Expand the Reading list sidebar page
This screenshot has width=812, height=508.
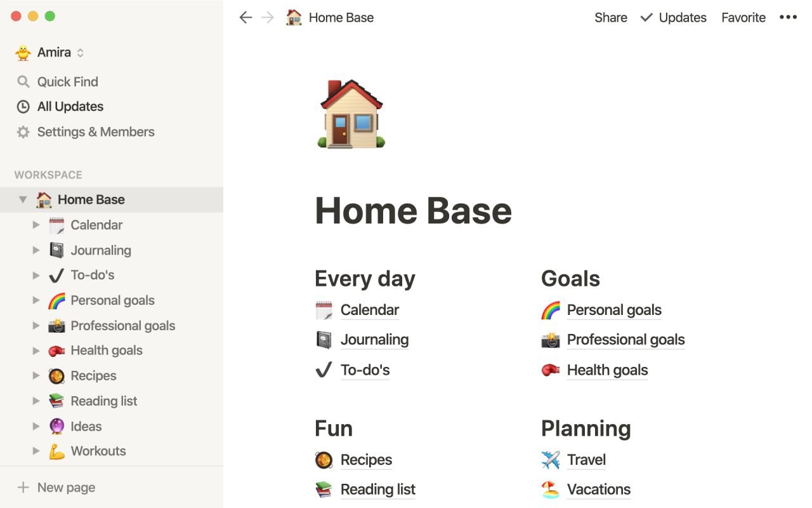click(x=36, y=401)
